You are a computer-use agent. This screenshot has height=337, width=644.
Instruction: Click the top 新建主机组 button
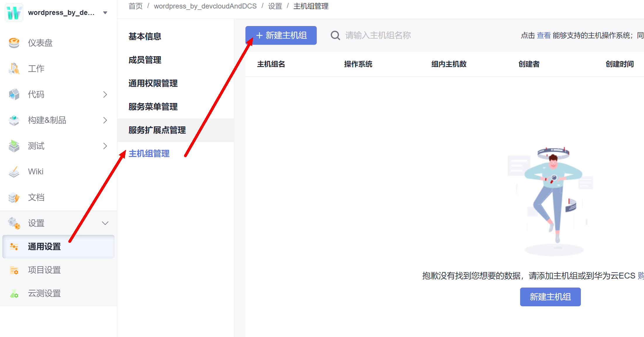click(x=281, y=35)
